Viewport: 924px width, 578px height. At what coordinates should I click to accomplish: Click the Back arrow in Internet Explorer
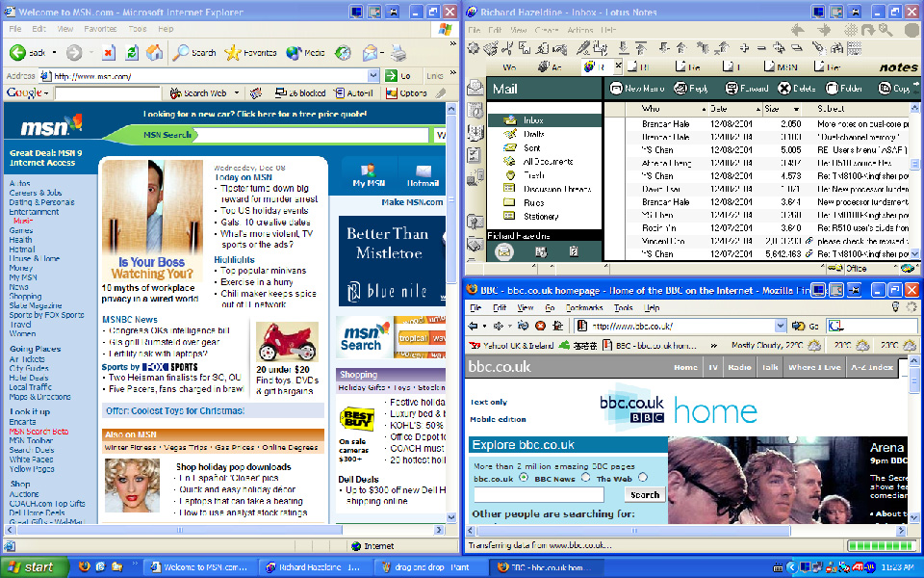click(17, 53)
